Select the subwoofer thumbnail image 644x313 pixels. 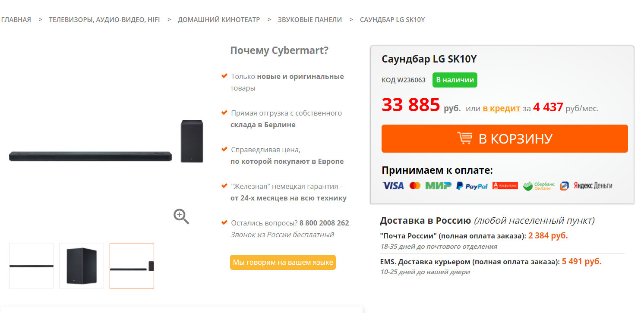point(82,266)
